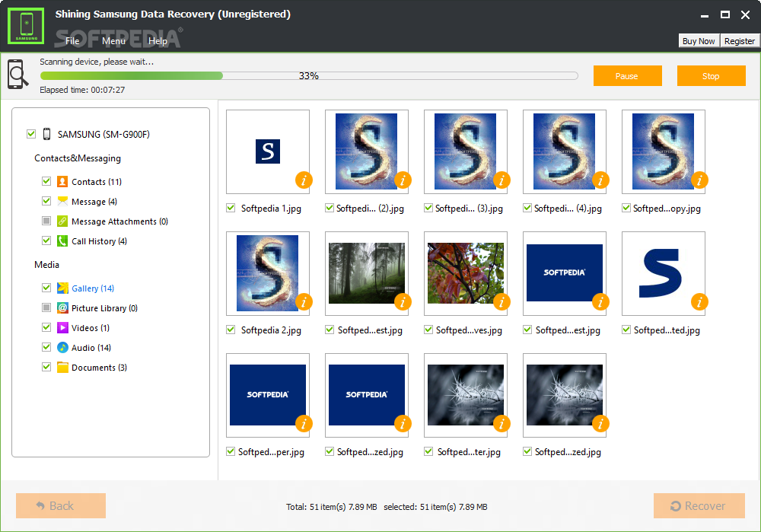The width and height of the screenshot is (761, 532).
Task: Uncheck the Contacts (11) checkbox
Action: (x=46, y=181)
